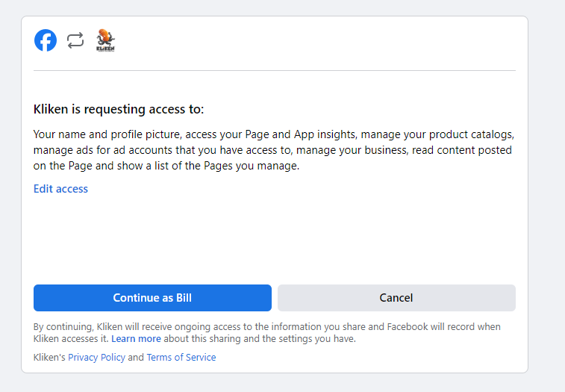Click the exchange arrows icon
565x392 pixels.
75,40
